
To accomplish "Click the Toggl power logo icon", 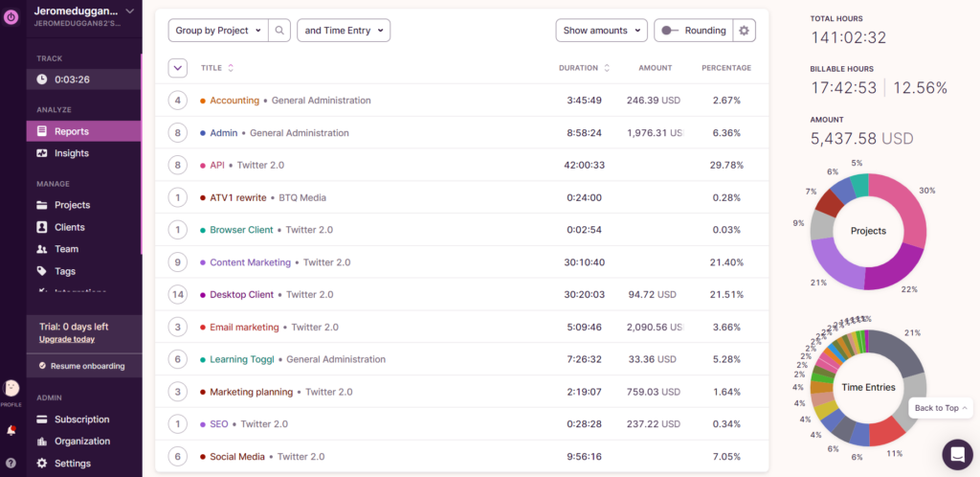I will [11, 17].
